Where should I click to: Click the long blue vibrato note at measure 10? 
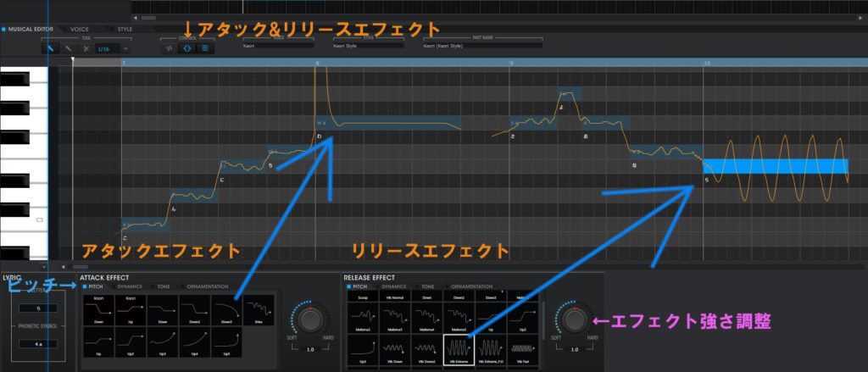[775, 166]
